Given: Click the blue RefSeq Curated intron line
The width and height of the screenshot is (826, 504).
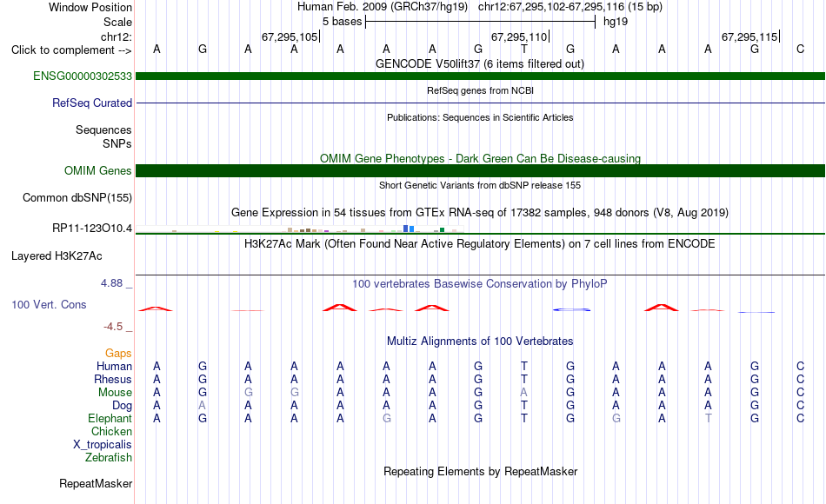Looking at the screenshot, I should (x=480, y=103).
